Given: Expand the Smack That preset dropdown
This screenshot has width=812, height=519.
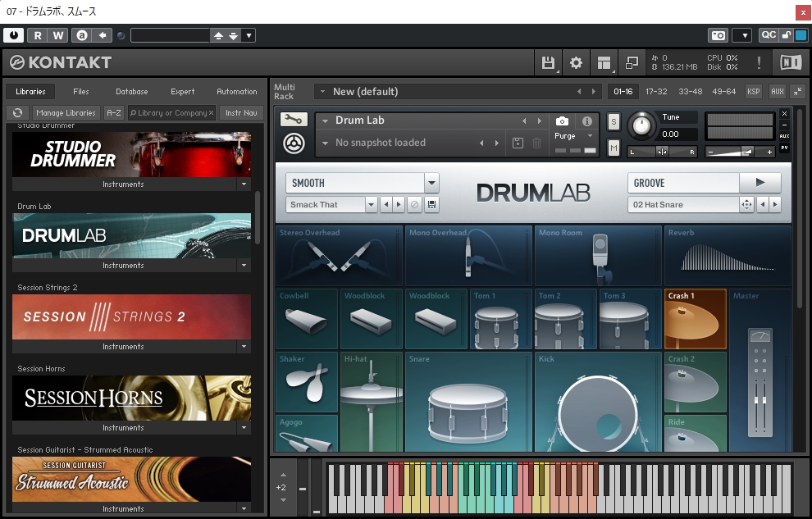Looking at the screenshot, I should click(371, 205).
